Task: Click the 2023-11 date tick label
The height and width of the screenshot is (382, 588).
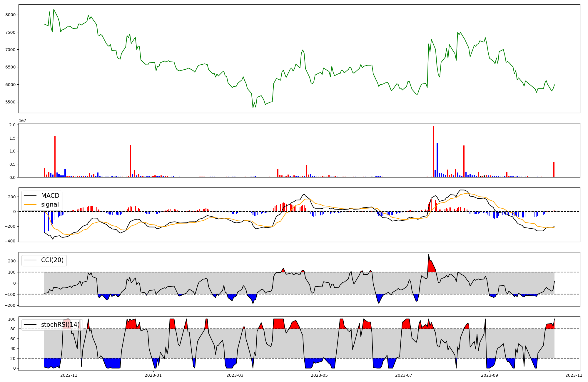Action: [574, 375]
